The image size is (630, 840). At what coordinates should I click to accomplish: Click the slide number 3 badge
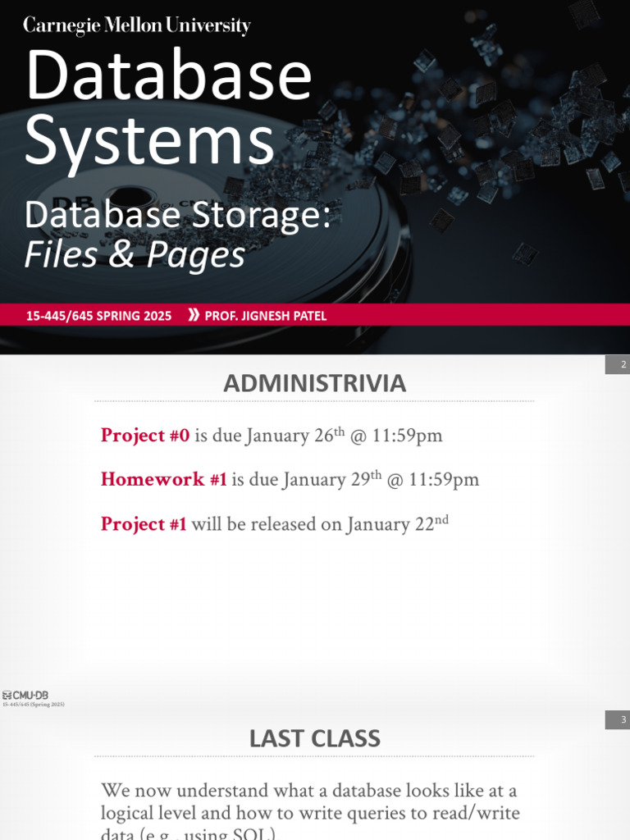[618, 719]
